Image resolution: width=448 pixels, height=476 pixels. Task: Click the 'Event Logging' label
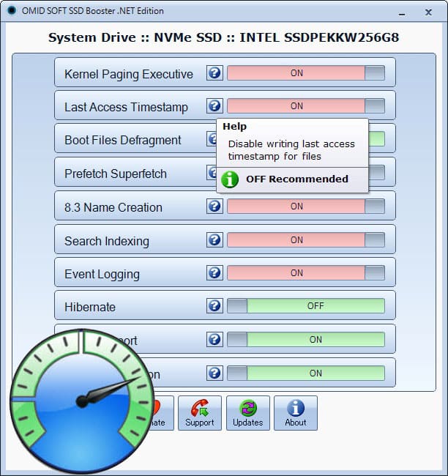click(102, 274)
